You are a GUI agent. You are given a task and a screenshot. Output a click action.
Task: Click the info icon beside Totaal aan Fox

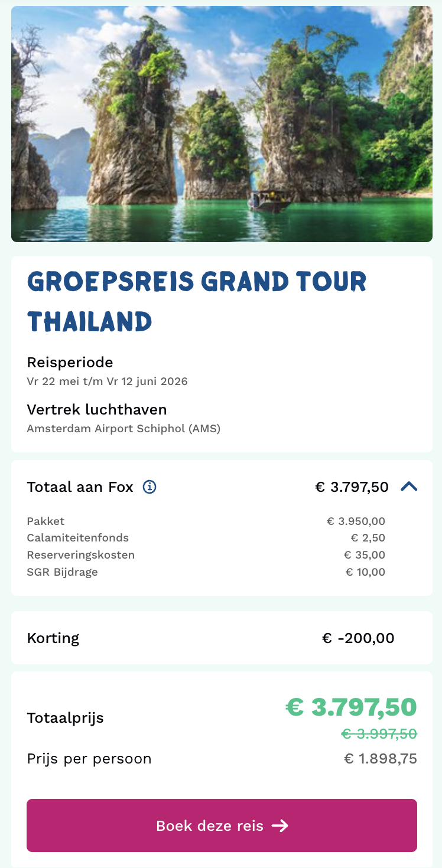[149, 487]
